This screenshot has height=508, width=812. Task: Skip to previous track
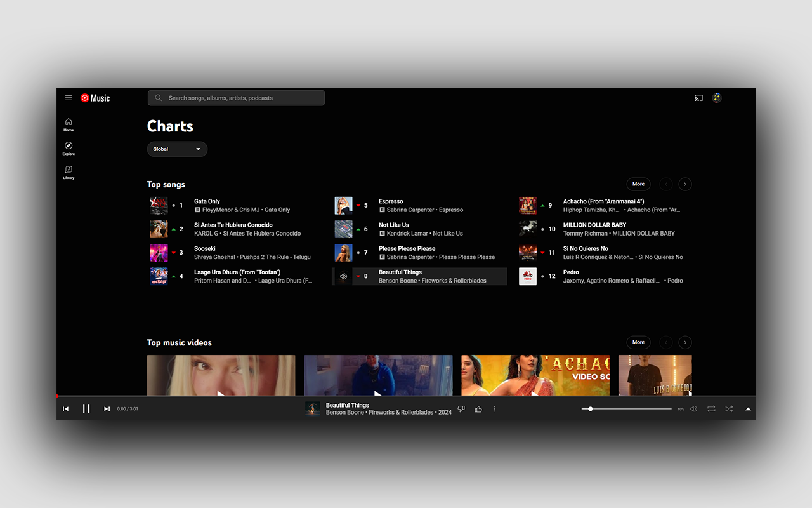(x=66, y=409)
